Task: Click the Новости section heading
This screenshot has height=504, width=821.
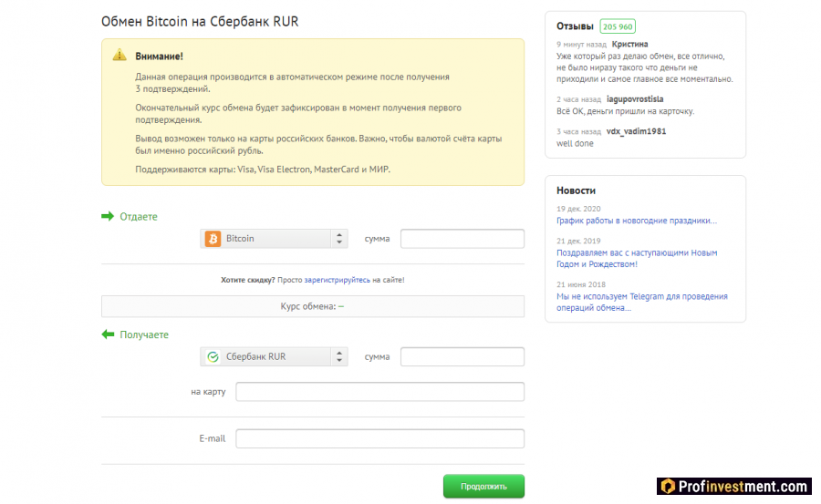Action: 576,190
